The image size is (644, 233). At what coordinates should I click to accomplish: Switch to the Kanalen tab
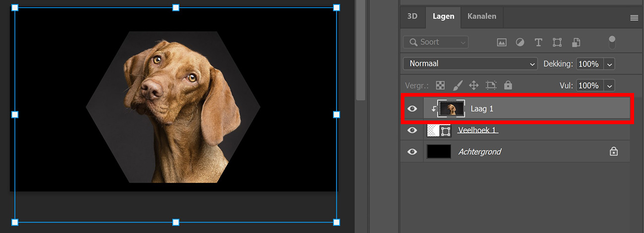pyautogui.click(x=482, y=16)
